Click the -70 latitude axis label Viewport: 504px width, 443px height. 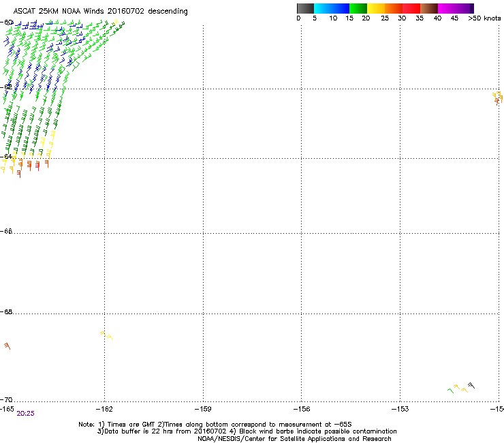[6, 399]
